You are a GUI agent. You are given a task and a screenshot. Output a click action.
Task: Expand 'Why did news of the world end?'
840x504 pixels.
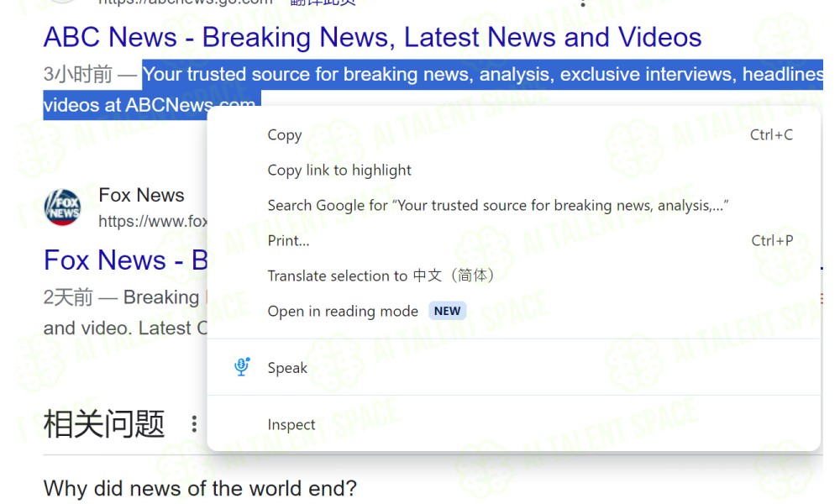click(200, 489)
